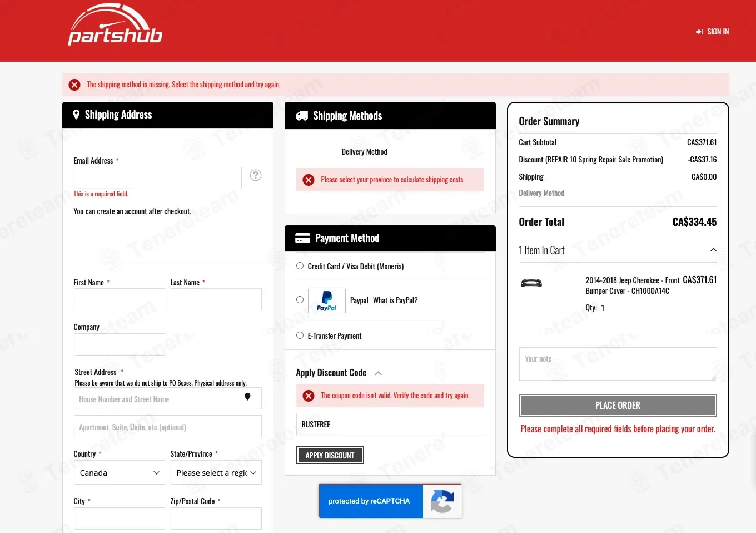This screenshot has height=533, width=756.
Task: Click the Apartment, Suite, Unite optional field
Action: pyautogui.click(x=168, y=426)
